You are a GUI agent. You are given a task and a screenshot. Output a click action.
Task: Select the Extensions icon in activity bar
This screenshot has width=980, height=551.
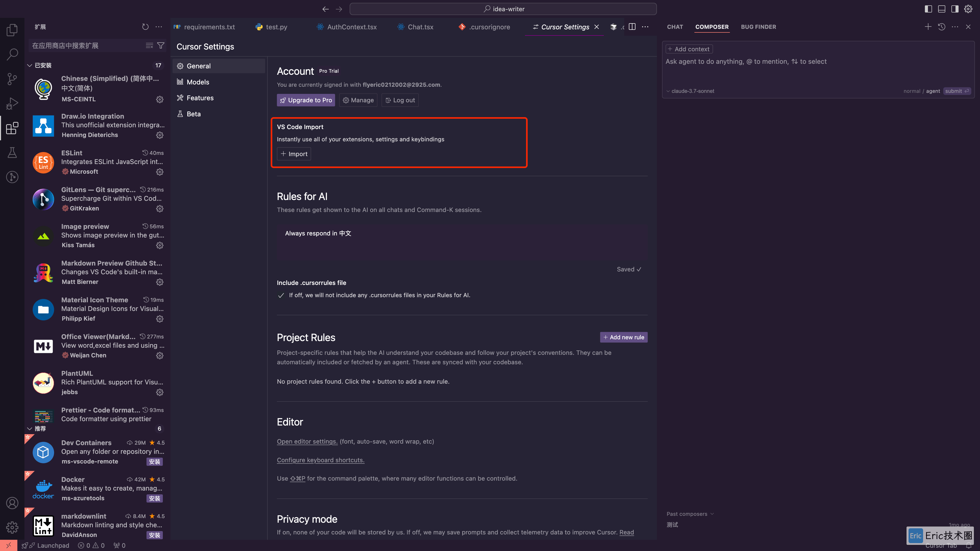tap(12, 128)
